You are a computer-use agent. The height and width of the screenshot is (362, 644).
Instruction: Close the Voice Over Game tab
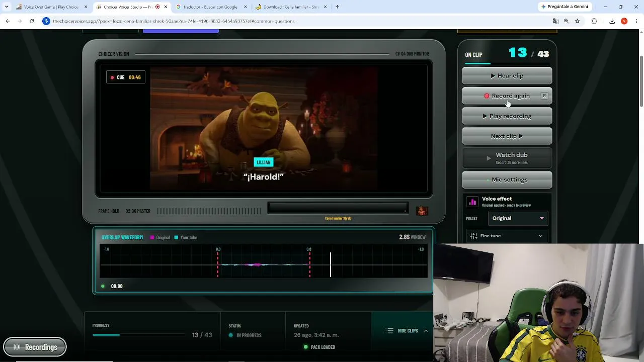click(86, 7)
